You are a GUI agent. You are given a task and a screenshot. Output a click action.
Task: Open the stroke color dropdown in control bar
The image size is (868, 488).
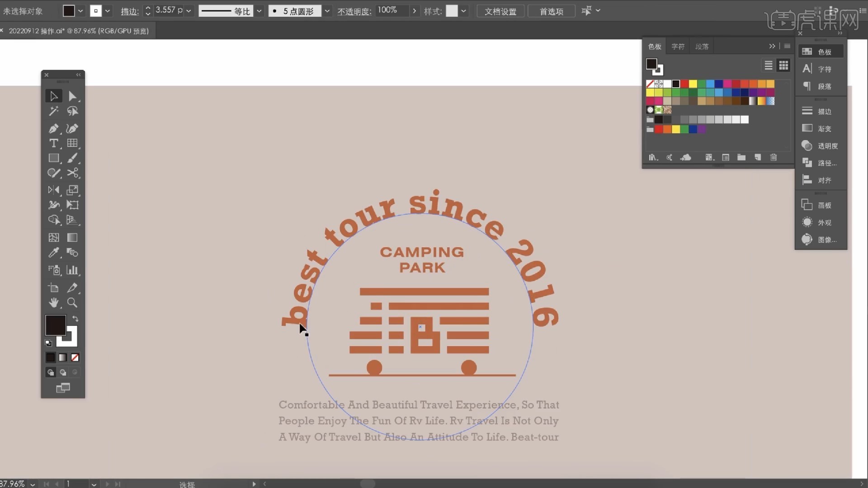[x=108, y=11]
